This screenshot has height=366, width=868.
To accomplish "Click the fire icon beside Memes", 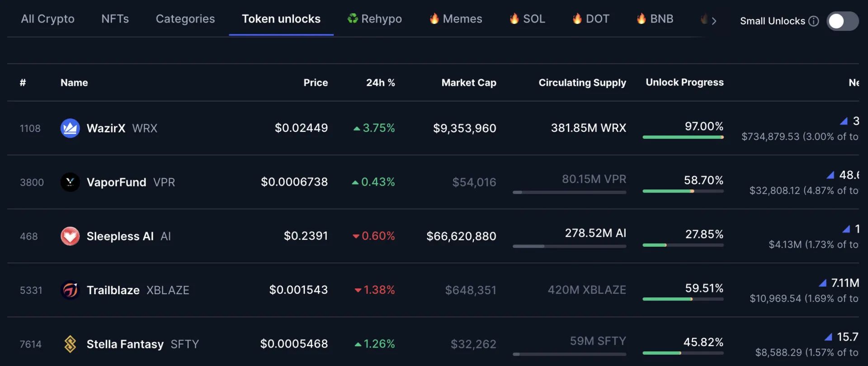I will (434, 19).
